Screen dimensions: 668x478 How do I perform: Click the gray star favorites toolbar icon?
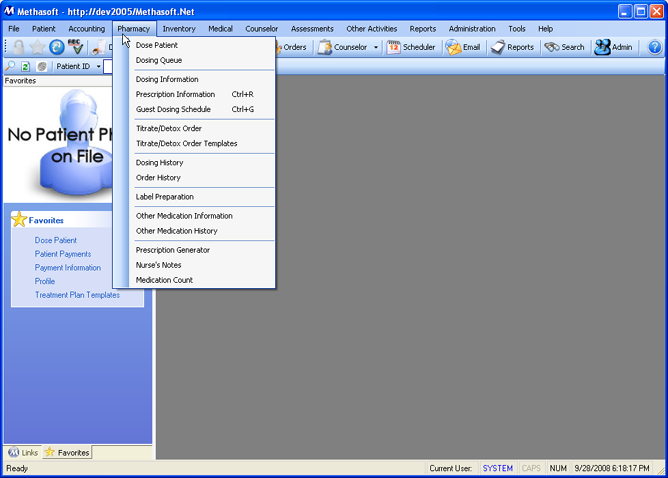(37, 47)
